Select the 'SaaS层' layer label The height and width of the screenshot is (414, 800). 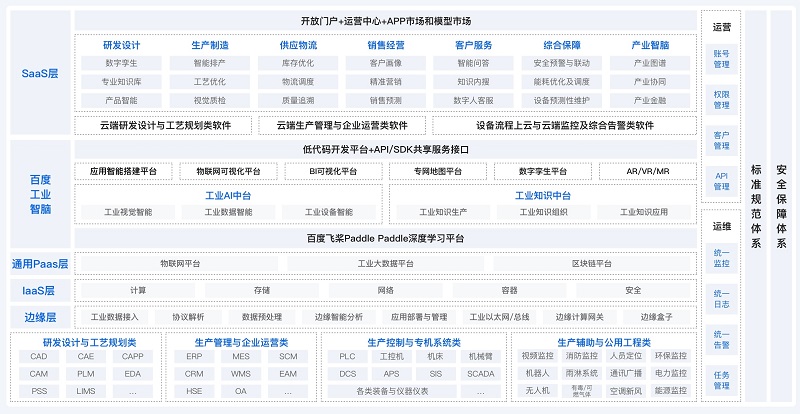(x=40, y=73)
